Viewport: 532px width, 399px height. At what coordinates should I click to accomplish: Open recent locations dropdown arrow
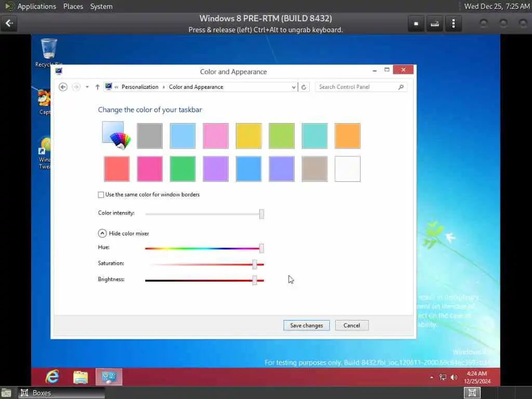pos(87,87)
